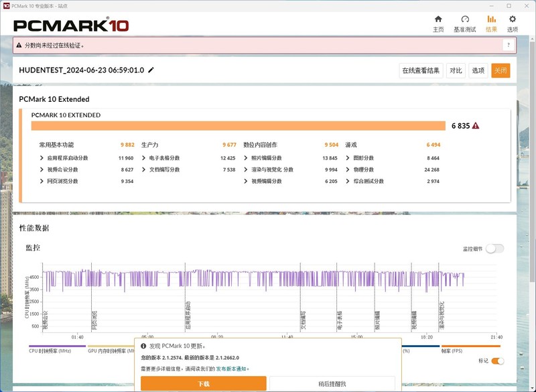
Task: Click the 渲染与视觉化 marker on the chart
Action: (442, 316)
